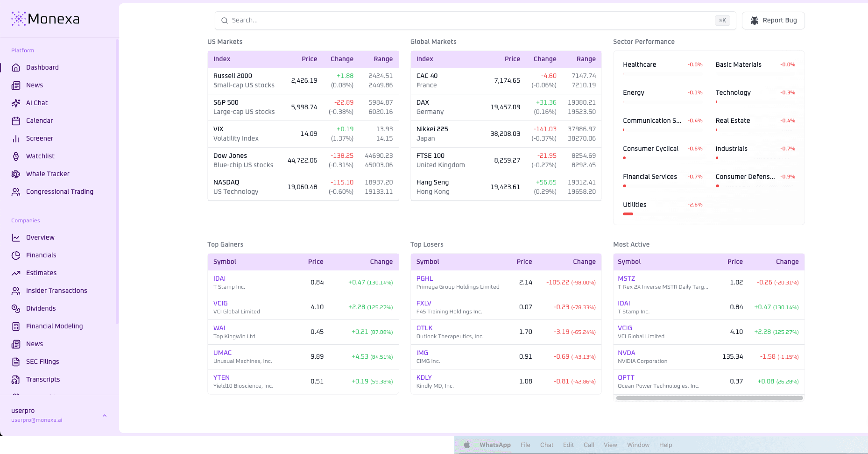
Task: Click the Calendar icon in sidebar
Action: click(x=16, y=121)
